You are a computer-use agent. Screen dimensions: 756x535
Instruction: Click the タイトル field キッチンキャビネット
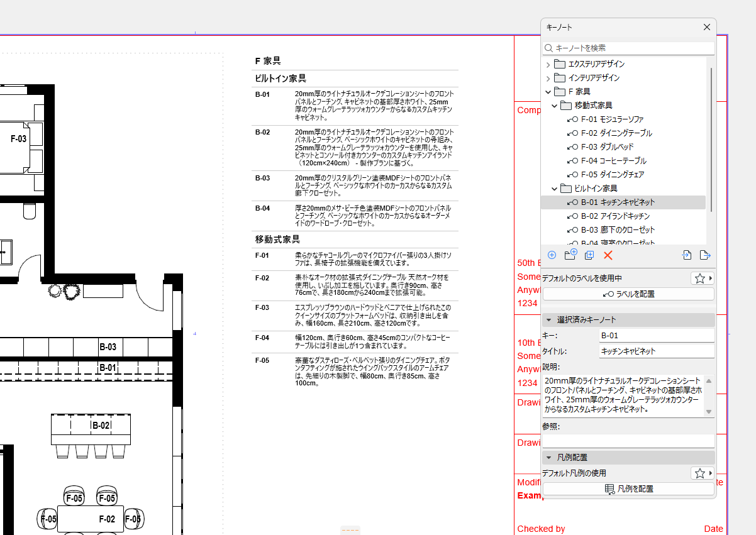(657, 351)
